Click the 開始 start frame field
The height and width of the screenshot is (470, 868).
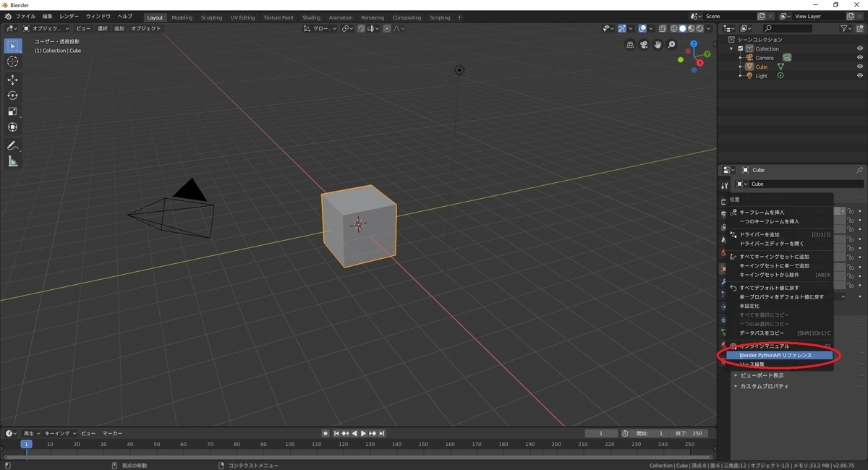click(x=649, y=433)
